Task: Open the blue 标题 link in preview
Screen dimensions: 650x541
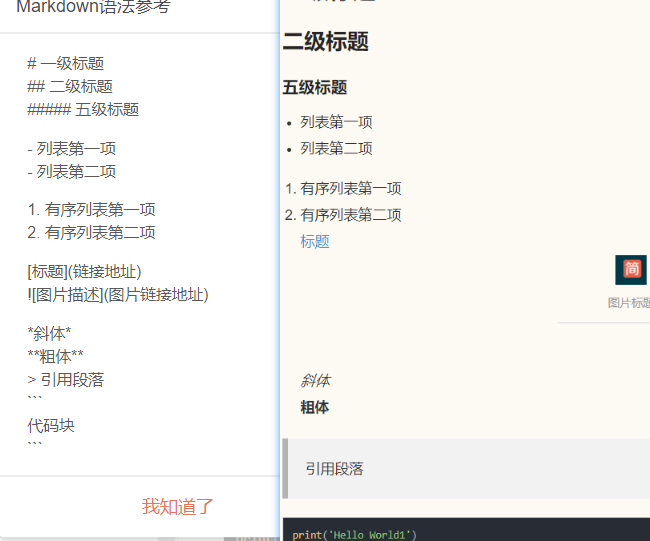Action: pyautogui.click(x=315, y=241)
